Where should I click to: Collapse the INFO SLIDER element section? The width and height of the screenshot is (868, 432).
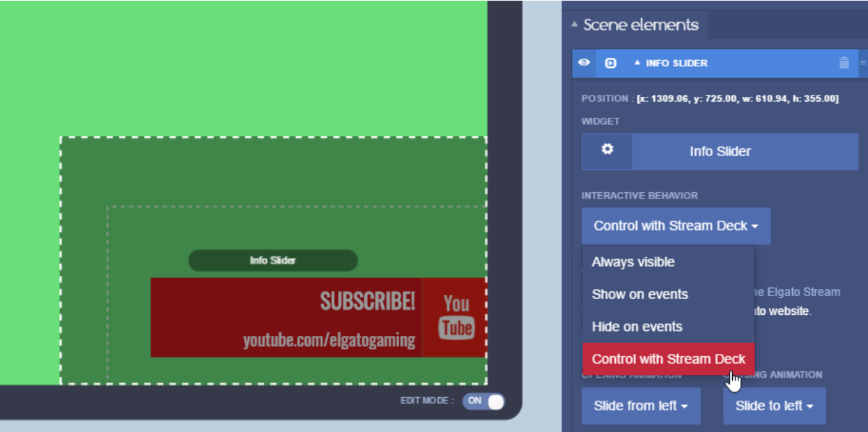pyautogui.click(x=637, y=63)
